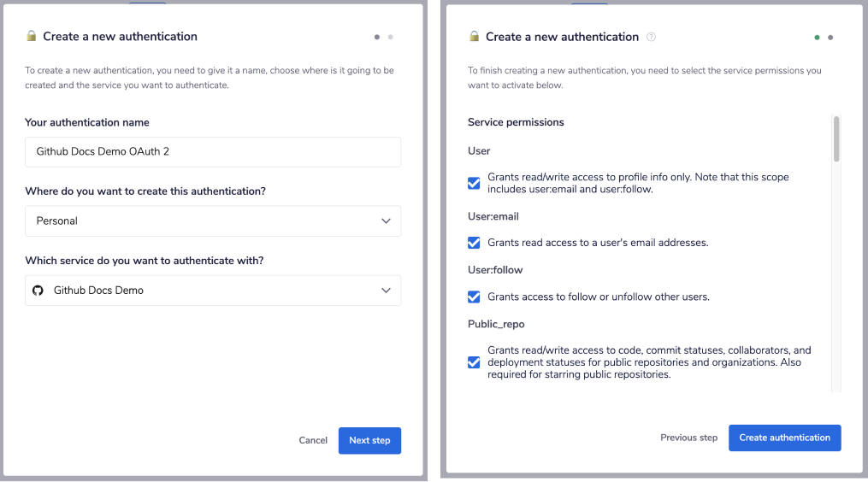Click the lock icon in the service permissions dialog
This screenshot has width=868, height=482.
click(x=474, y=37)
